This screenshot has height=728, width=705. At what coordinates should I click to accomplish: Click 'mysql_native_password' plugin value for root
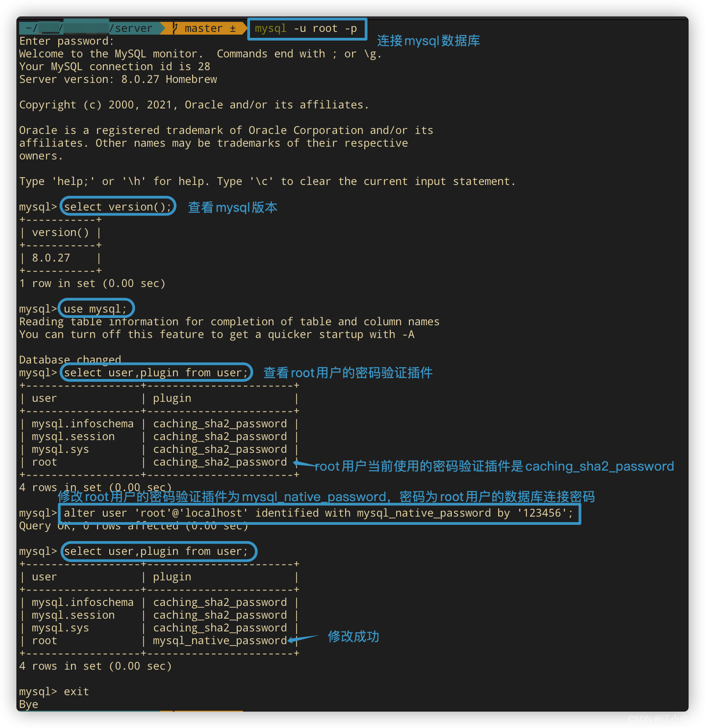(220, 641)
